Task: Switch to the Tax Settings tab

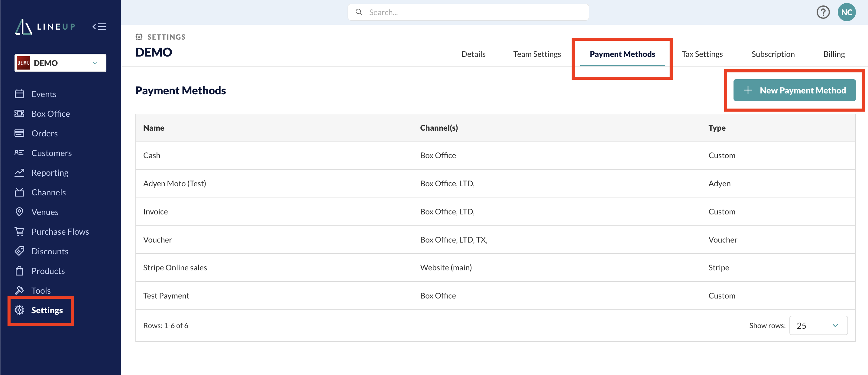Action: point(702,54)
